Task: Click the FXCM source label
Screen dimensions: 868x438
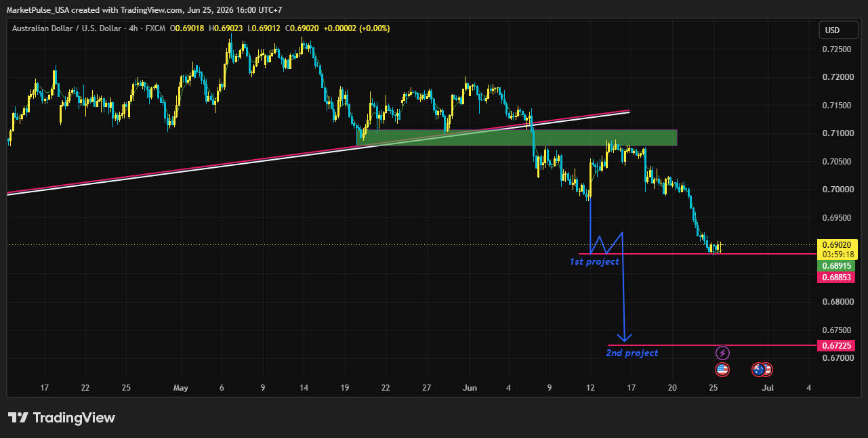Action: tap(154, 28)
